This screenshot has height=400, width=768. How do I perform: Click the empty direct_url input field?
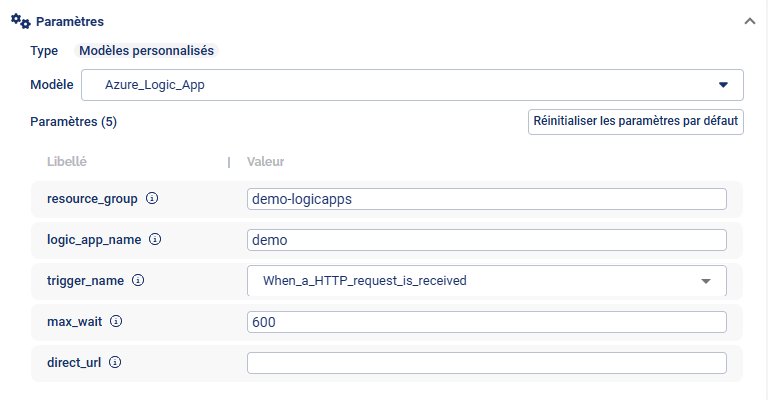coord(486,363)
